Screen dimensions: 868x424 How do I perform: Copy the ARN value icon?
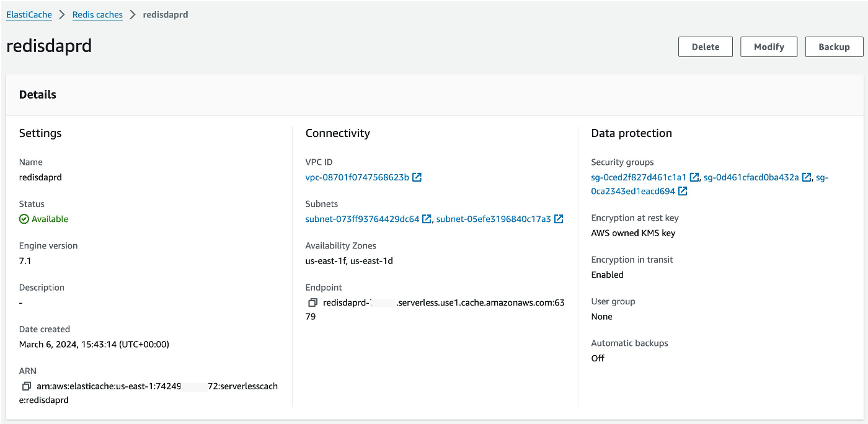[26, 386]
